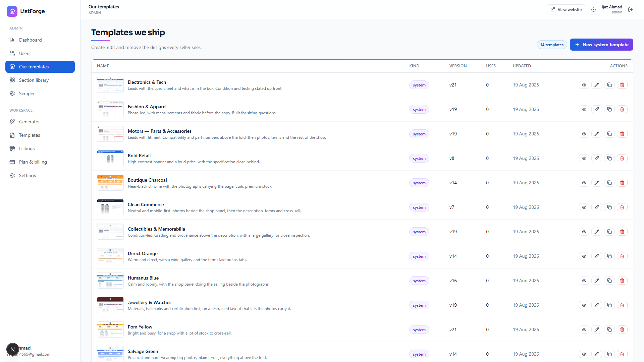Open the Generator workspace item

point(40,122)
